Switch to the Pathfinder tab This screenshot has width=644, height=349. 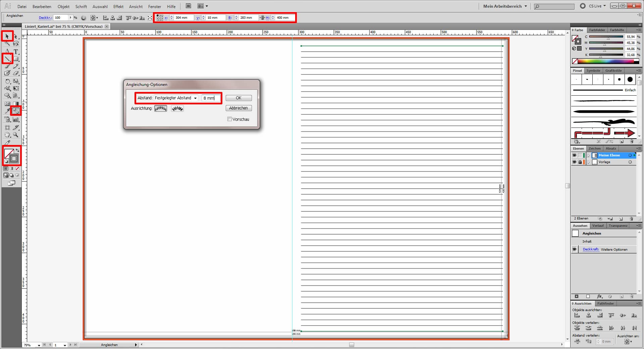[x=605, y=303]
